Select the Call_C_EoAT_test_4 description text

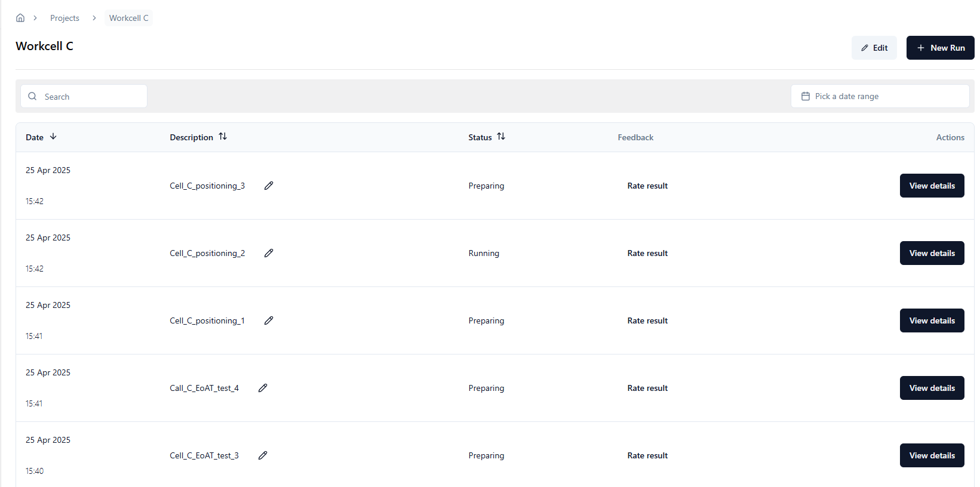pyautogui.click(x=204, y=388)
